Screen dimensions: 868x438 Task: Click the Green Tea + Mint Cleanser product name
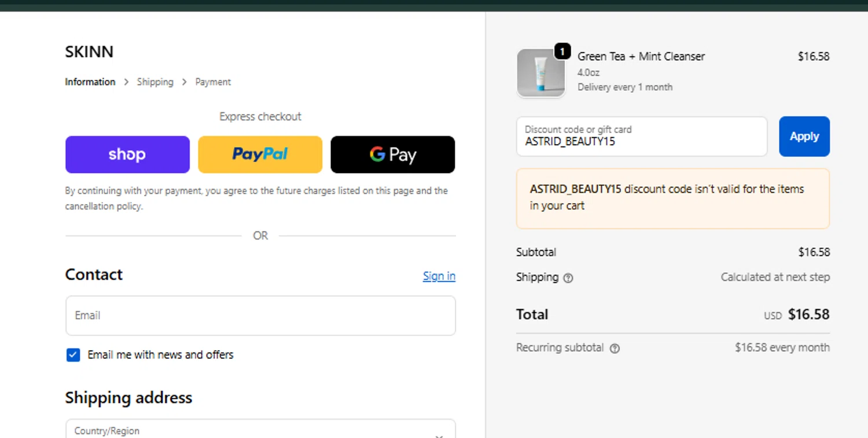[x=641, y=56]
